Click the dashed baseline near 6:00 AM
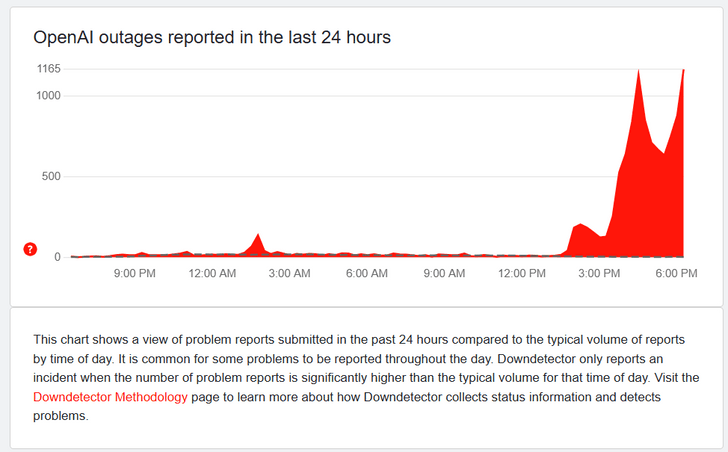 click(x=367, y=256)
